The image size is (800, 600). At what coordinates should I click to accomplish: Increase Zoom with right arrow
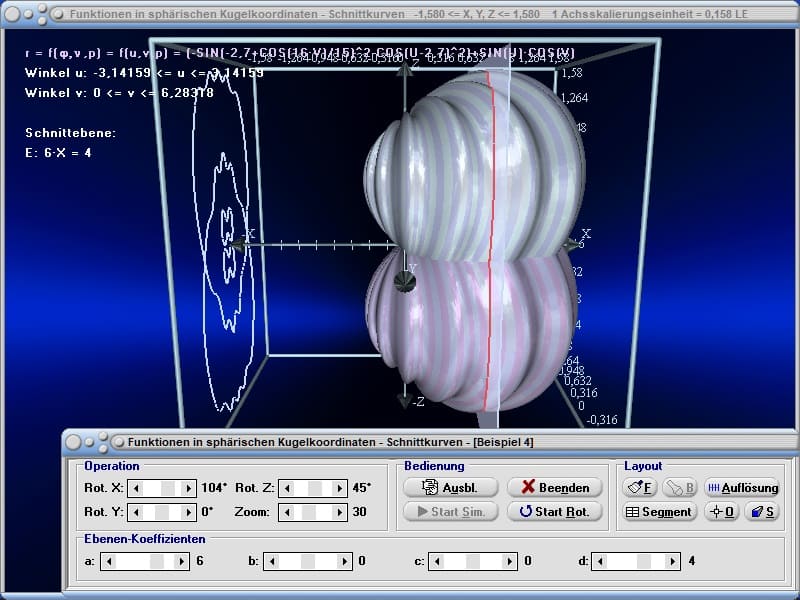click(340, 512)
